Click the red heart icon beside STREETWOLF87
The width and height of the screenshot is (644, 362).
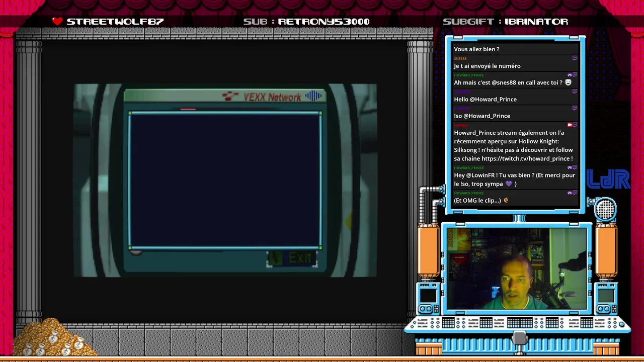click(57, 21)
